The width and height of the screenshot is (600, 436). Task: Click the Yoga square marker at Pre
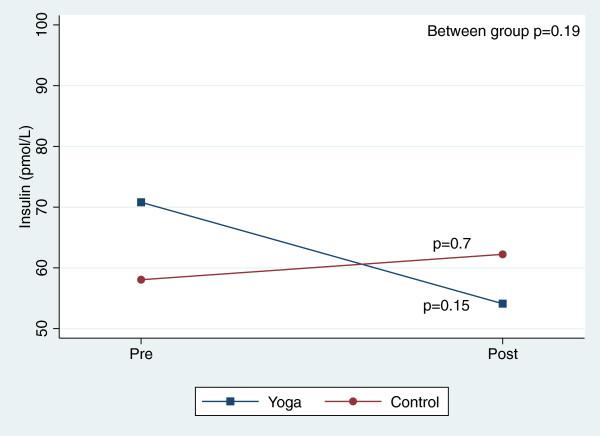141,202
